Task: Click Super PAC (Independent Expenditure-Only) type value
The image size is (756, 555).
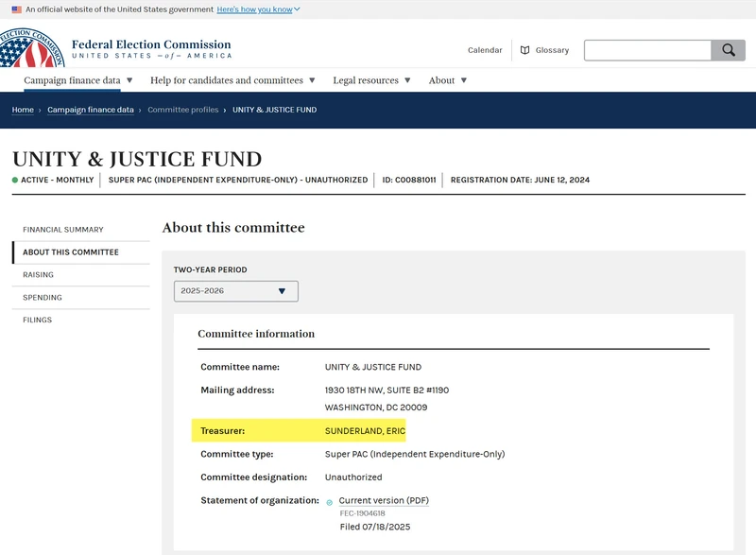Action: click(415, 454)
